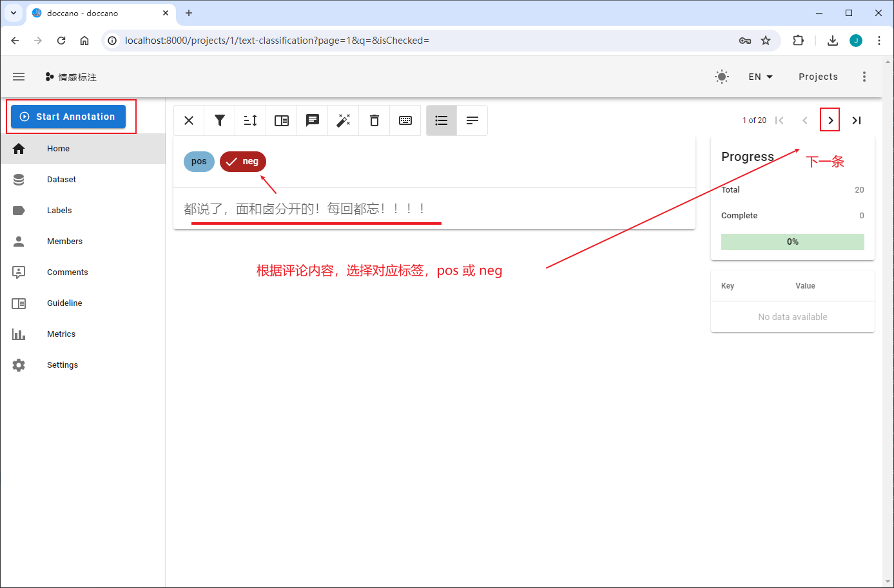Collapse the sidebar with the hamburger icon
Image resolution: width=894 pixels, height=588 pixels.
tap(19, 76)
